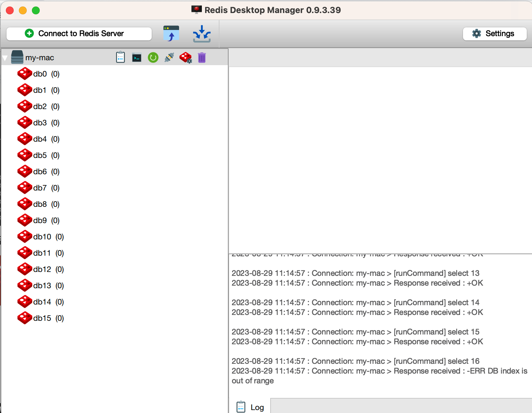Select the db15 database icon

(x=25, y=318)
